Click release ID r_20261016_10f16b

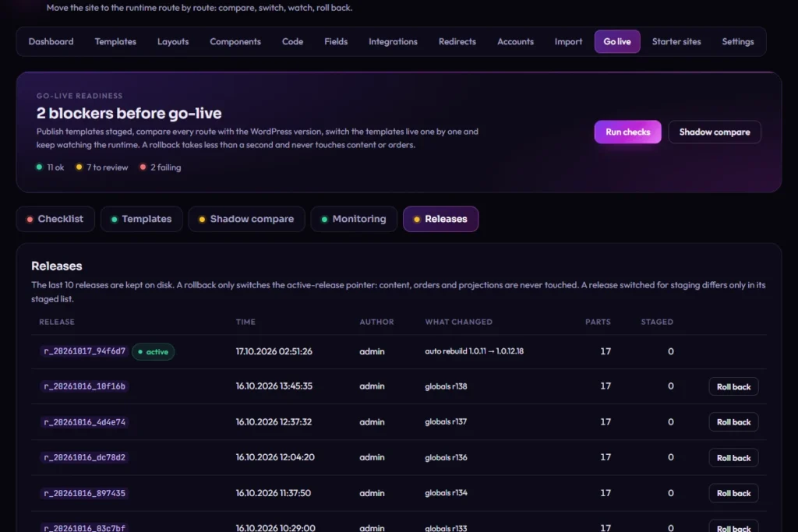(x=84, y=386)
